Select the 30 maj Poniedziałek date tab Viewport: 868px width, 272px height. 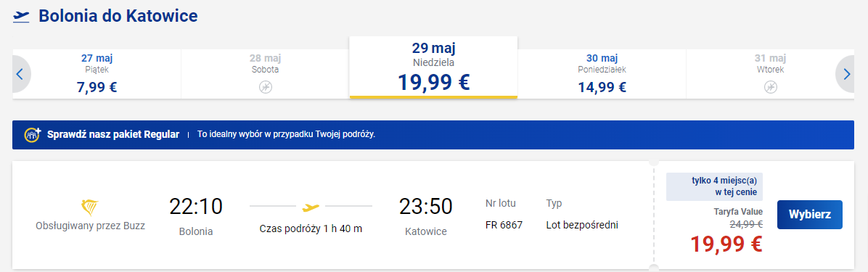pos(602,74)
